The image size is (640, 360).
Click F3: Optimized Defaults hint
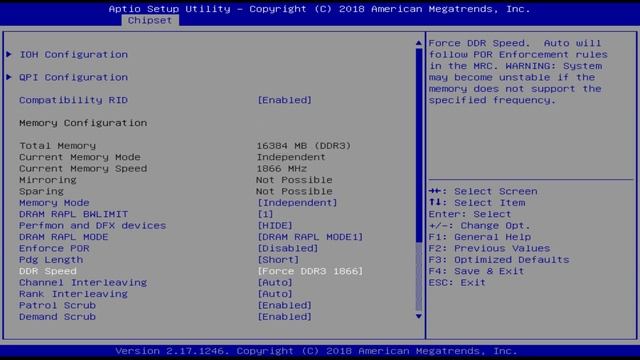499,260
